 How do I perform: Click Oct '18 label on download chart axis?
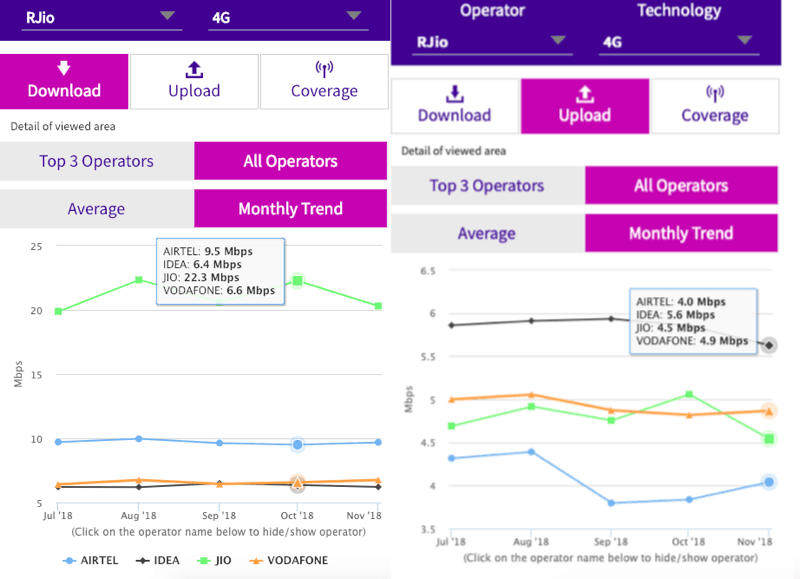297,516
